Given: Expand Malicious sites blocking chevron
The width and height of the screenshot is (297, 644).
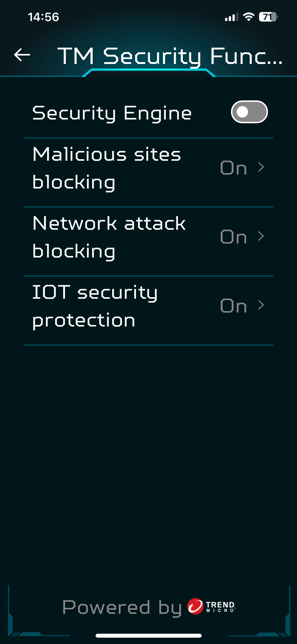Looking at the screenshot, I should point(261,167).
